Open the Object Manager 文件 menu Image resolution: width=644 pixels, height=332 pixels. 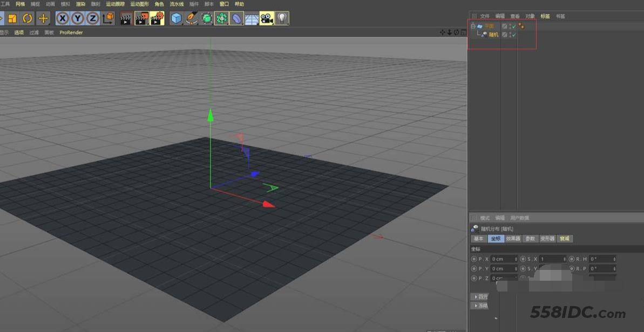tap(485, 16)
